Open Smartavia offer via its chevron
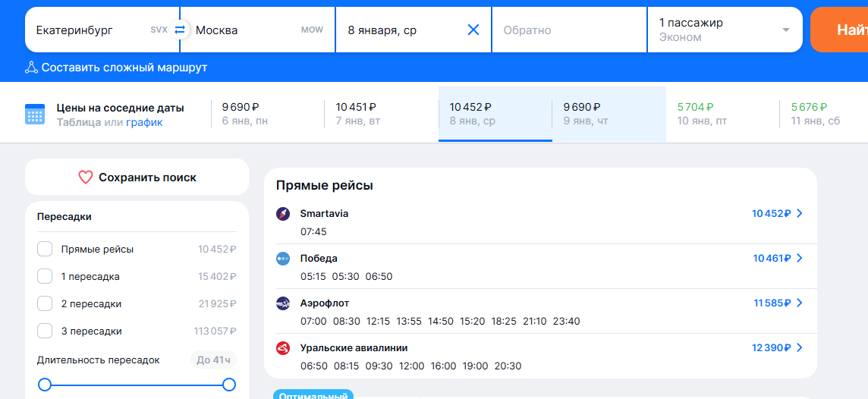This screenshot has width=868, height=399. pos(800,214)
